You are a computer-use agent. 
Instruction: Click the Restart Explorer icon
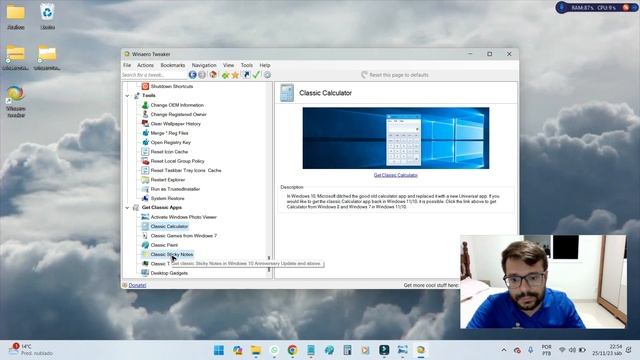click(x=145, y=180)
